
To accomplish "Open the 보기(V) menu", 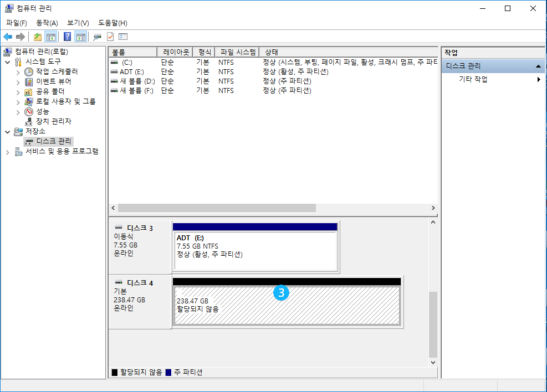I will 78,23.
